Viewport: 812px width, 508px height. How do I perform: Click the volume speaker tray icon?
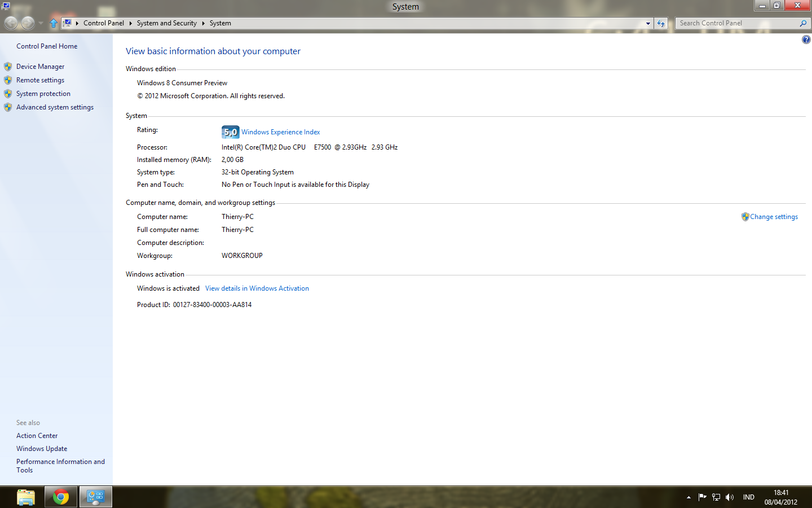(x=730, y=497)
